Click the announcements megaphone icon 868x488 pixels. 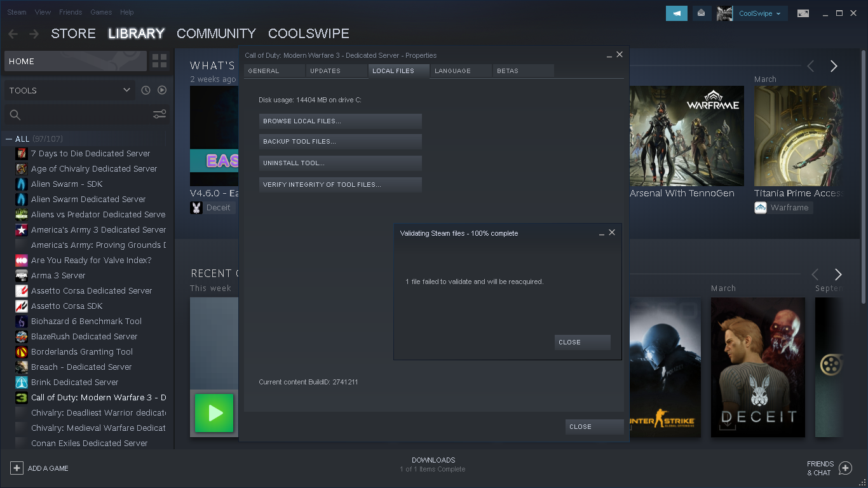click(x=677, y=13)
